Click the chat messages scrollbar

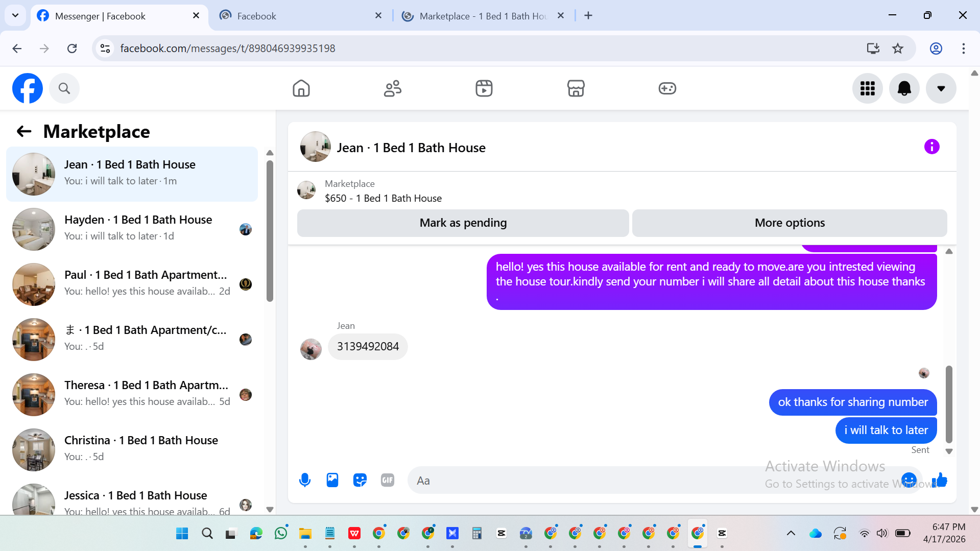pos(949,404)
